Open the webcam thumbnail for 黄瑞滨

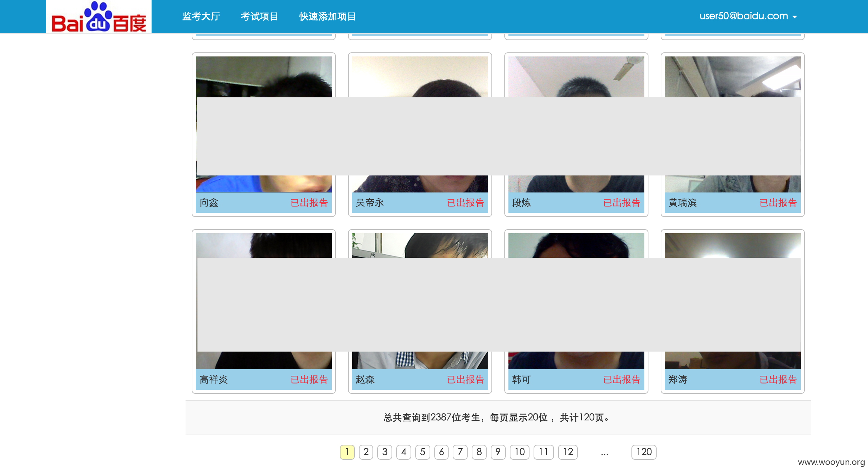[x=733, y=124]
